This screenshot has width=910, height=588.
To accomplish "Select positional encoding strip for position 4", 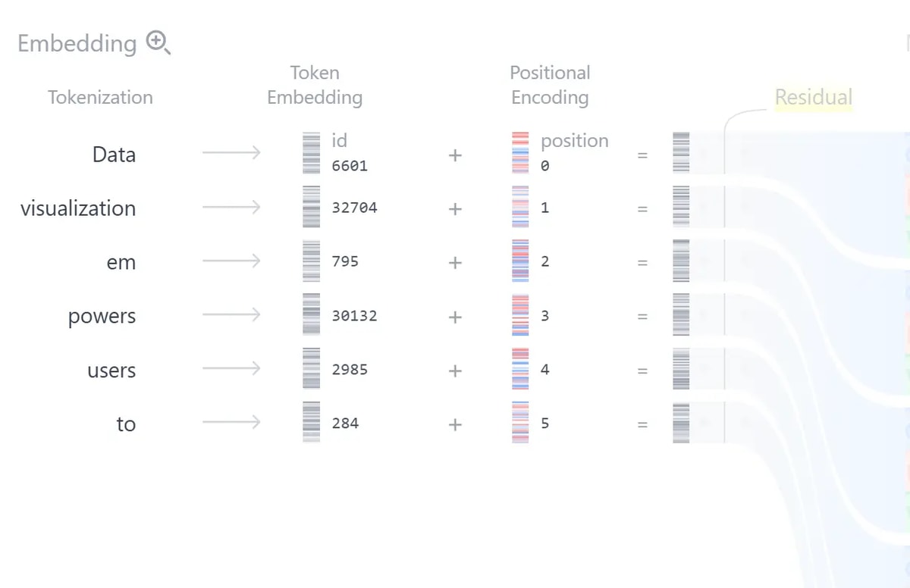I will pos(520,369).
